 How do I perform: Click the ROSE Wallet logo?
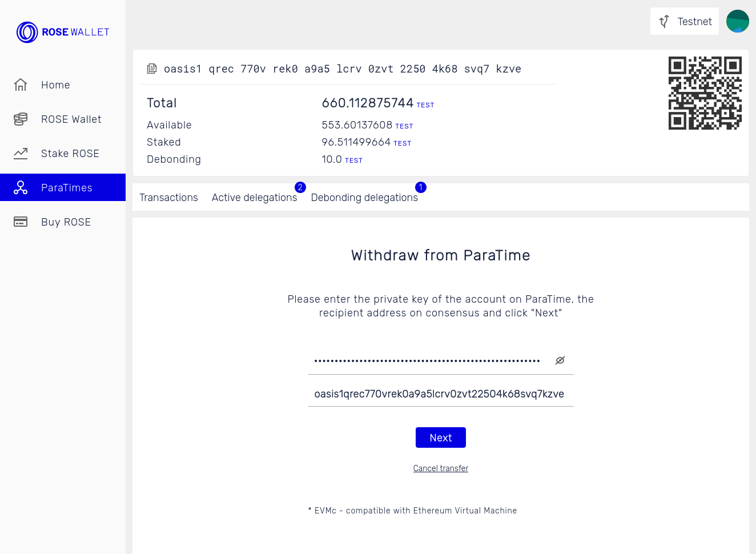tap(63, 32)
